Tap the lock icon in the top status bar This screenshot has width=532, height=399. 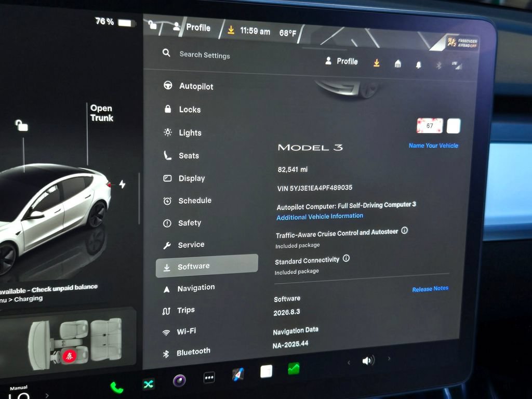[152, 24]
